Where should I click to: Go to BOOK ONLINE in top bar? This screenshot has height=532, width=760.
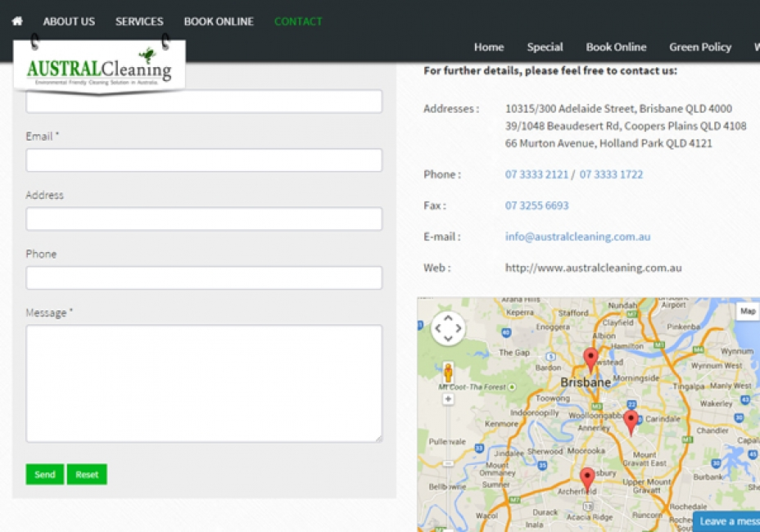point(219,21)
